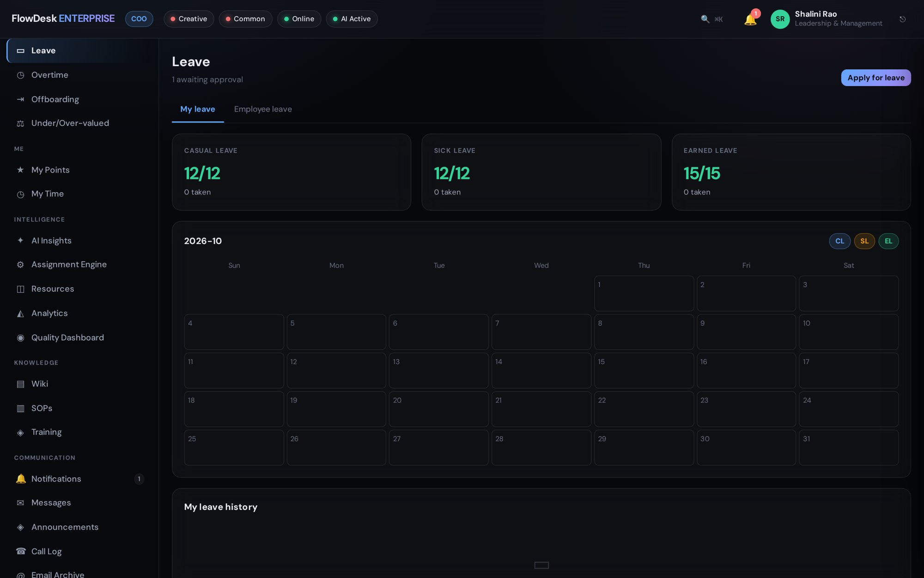Click the Overtime clock icon in sidebar
924x578 pixels.
click(x=20, y=75)
